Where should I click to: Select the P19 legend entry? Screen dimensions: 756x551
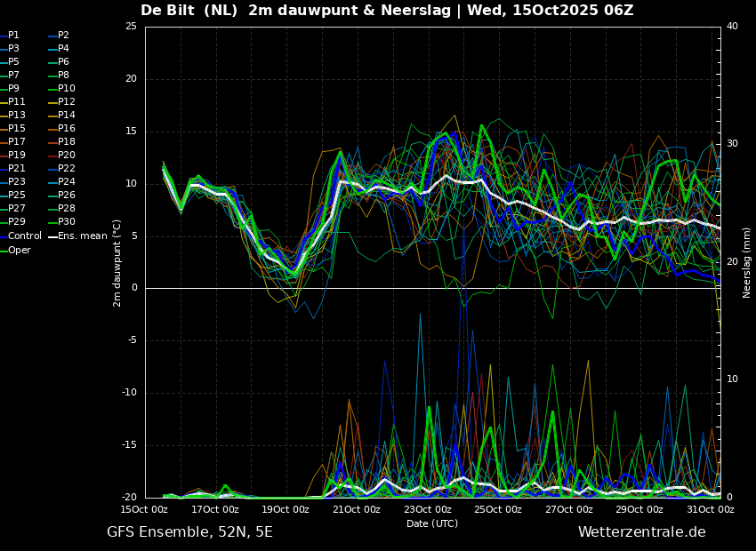tap(12, 156)
